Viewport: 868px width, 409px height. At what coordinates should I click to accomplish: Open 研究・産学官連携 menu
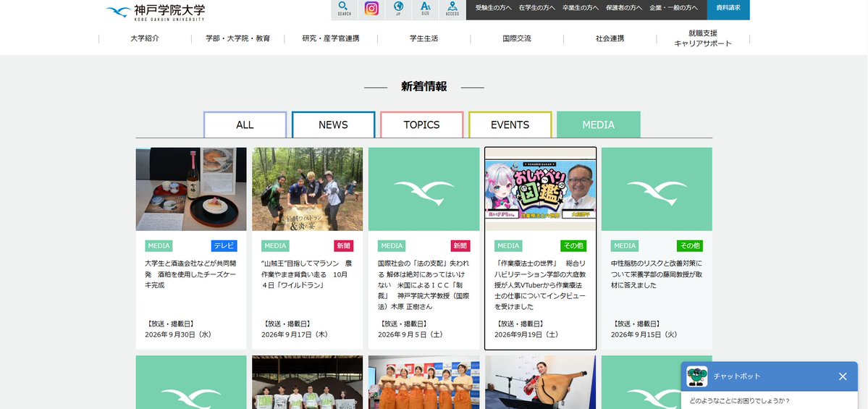[x=331, y=39]
